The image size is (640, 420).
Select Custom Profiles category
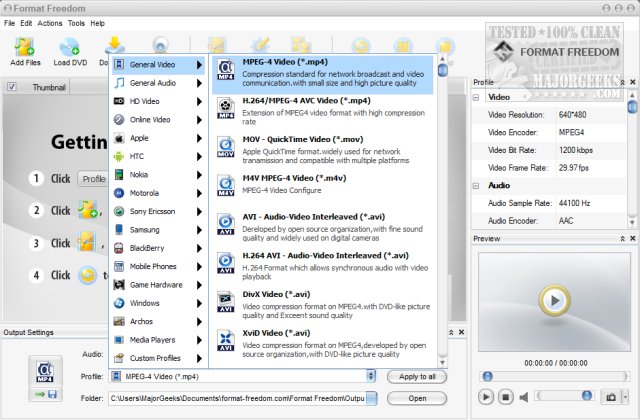point(158,357)
